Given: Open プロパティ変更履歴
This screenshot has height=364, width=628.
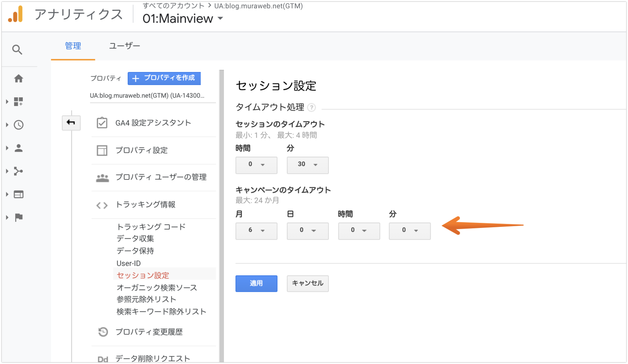Looking at the screenshot, I should pyautogui.click(x=149, y=332).
